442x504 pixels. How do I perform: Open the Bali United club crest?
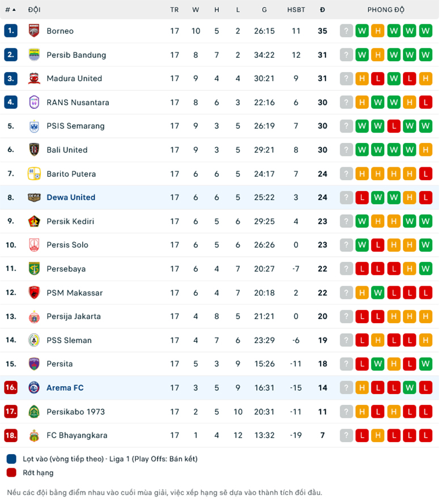pos(32,150)
